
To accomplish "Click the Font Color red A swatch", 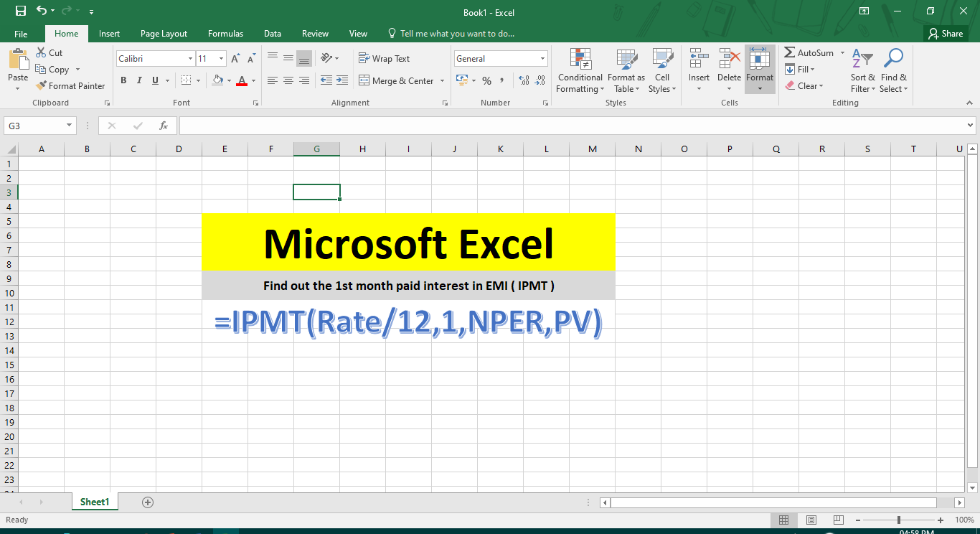I will [x=242, y=80].
